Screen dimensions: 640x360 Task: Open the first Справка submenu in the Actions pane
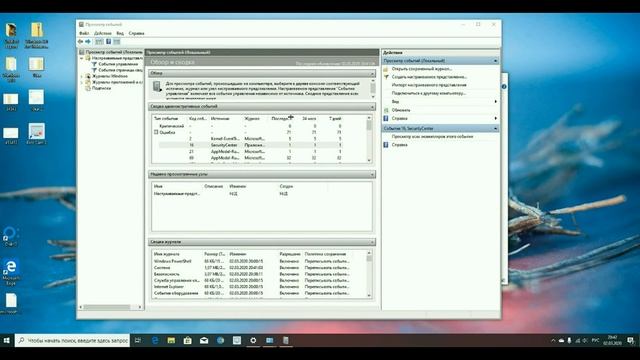coord(440,118)
